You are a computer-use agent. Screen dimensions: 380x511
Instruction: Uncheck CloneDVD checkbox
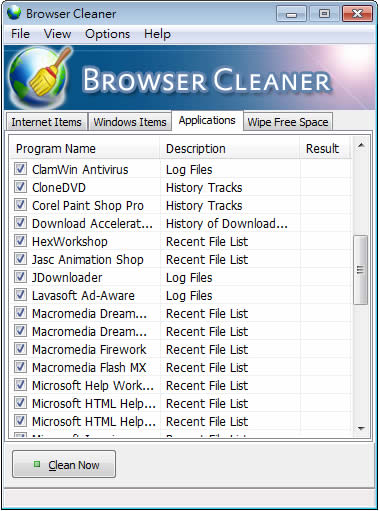click(x=20, y=187)
